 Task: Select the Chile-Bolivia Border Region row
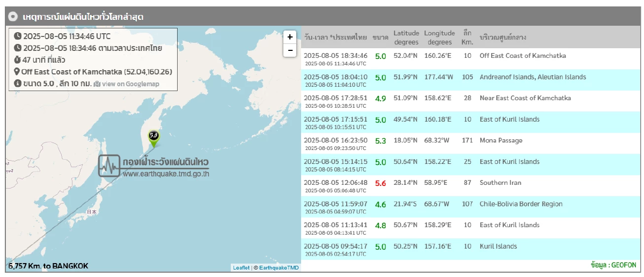coord(471,207)
